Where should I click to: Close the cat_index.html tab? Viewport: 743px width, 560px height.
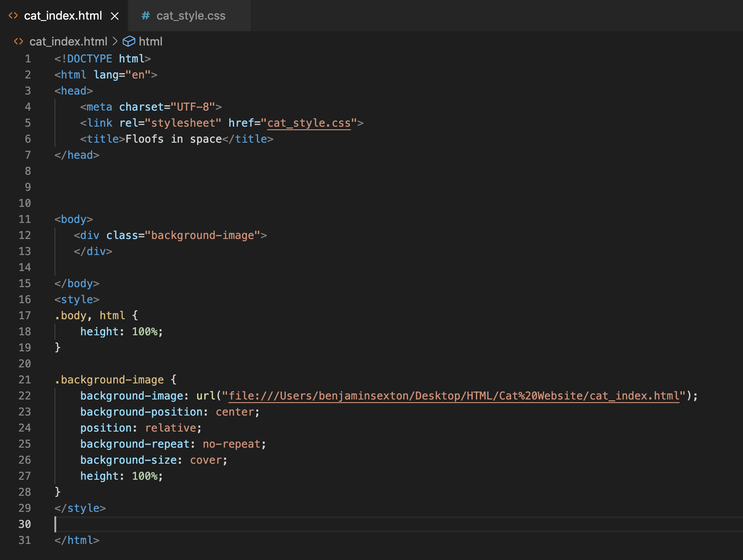point(115,16)
